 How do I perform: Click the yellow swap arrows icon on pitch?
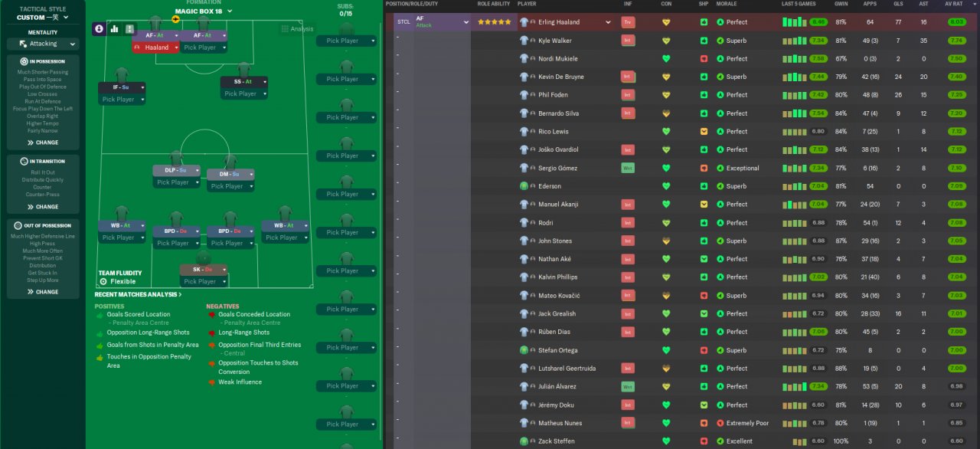point(176,19)
